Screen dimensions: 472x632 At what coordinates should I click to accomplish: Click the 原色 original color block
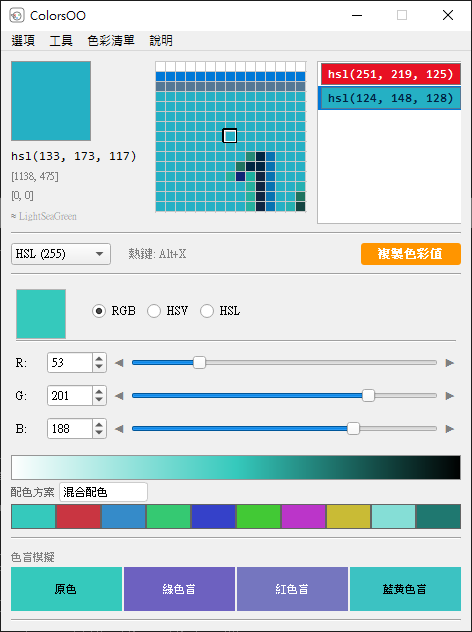click(67, 589)
